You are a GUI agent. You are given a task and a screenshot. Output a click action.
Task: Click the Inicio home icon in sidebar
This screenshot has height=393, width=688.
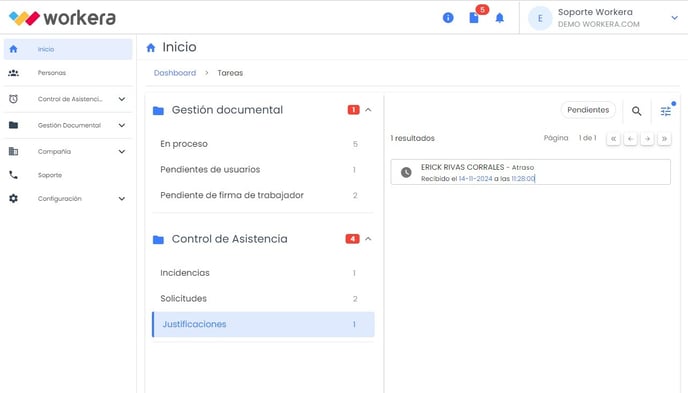point(14,49)
